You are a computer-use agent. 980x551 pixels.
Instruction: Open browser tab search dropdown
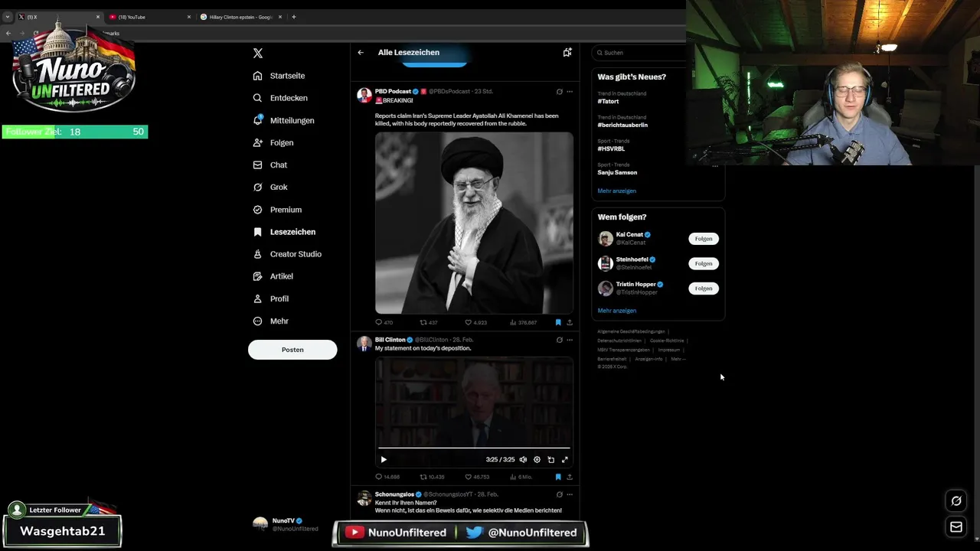click(x=8, y=17)
